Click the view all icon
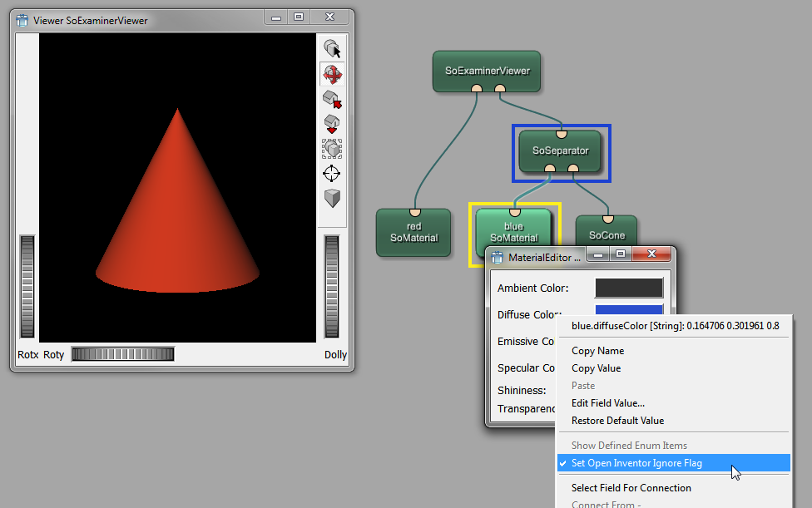The width and height of the screenshot is (812, 508). (332, 149)
